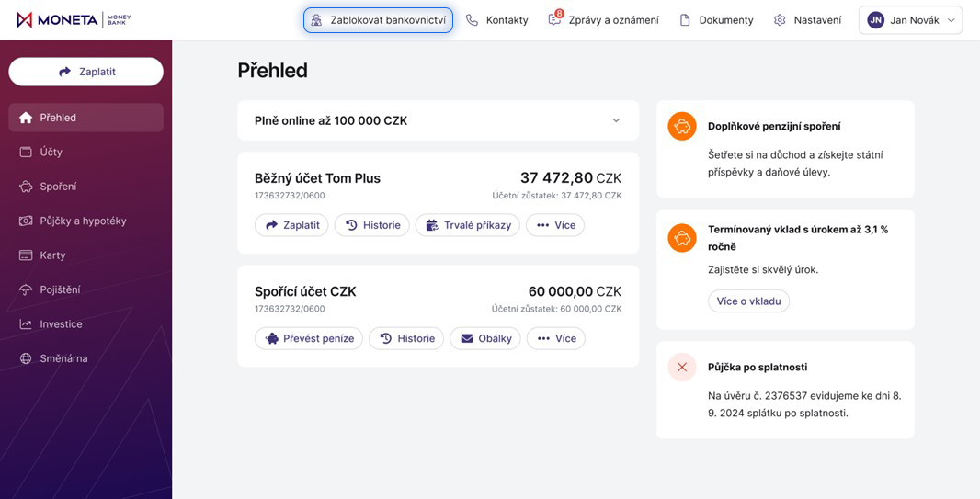Click the document icon next to Dokumenty
Screen dimensions: 980x499
[685, 20]
